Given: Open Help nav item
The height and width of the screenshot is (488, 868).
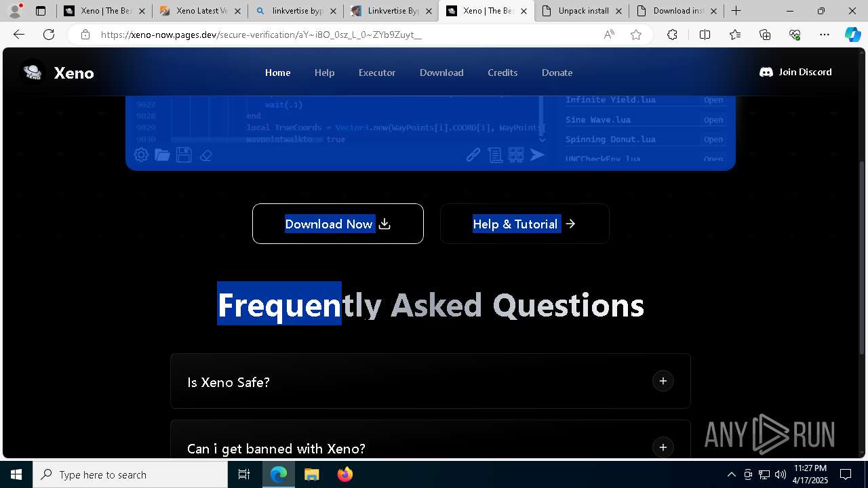Looking at the screenshot, I should 324,73.
